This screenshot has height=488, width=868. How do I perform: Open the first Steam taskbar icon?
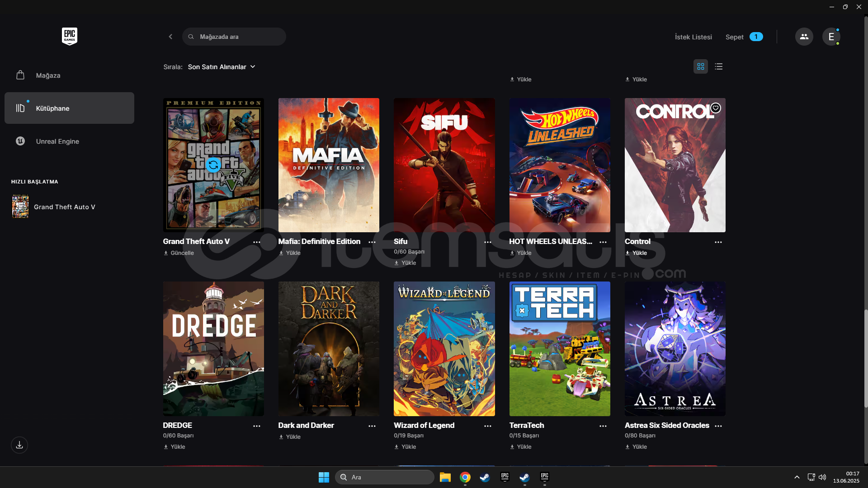(485, 477)
